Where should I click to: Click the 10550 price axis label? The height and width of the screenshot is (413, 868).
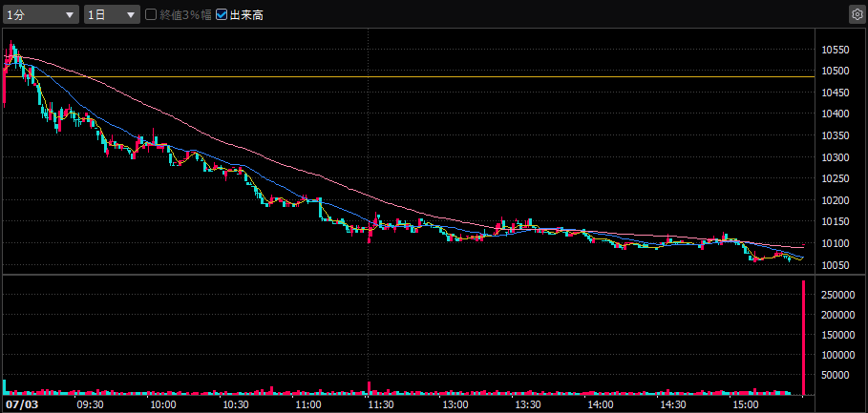pos(835,50)
